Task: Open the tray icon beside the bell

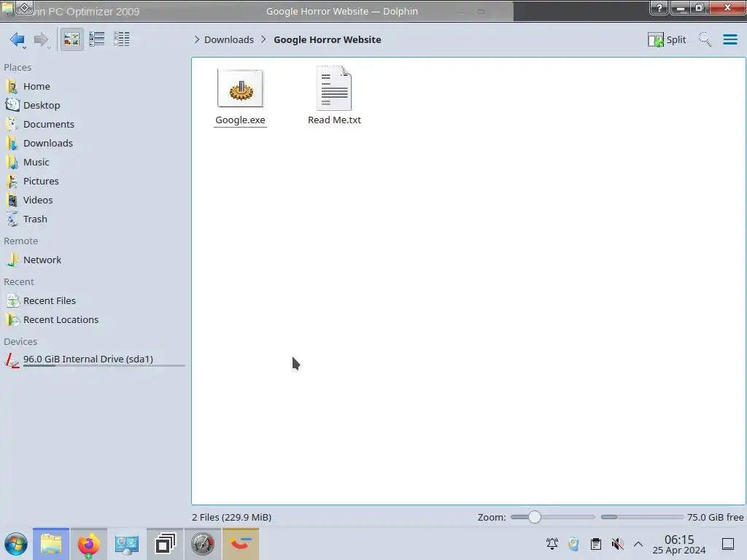Action: pos(573,544)
